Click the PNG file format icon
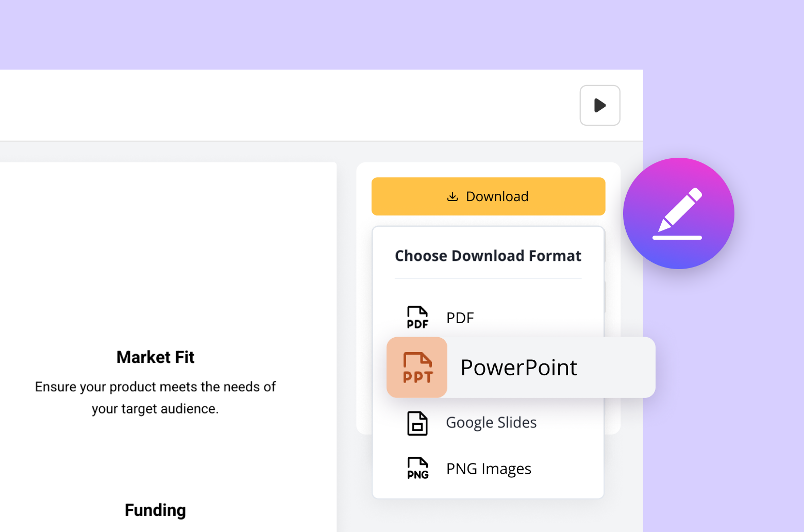The image size is (804, 532). (417, 468)
